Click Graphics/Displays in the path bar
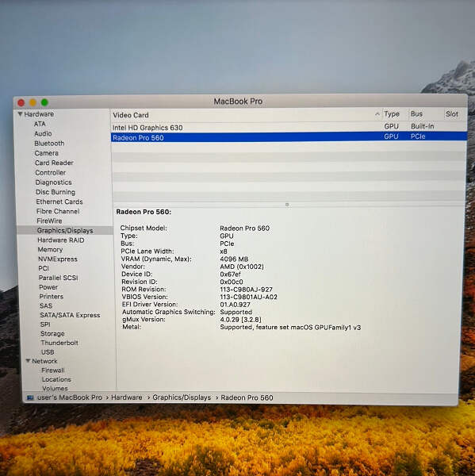This screenshot has height=476, width=475. [182, 397]
